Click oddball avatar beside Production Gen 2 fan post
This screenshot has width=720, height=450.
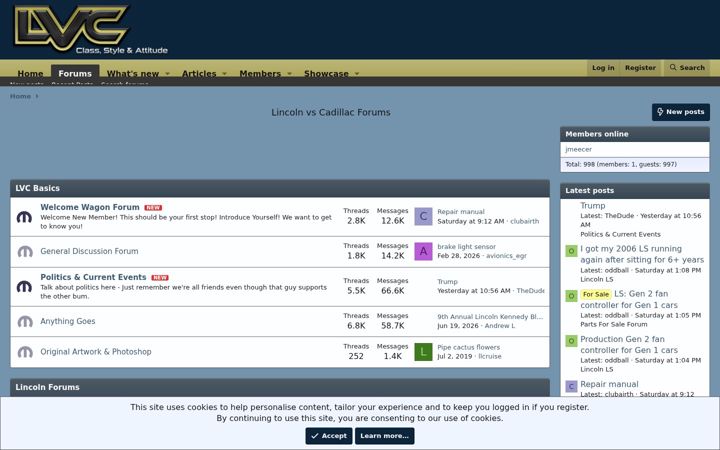click(571, 341)
